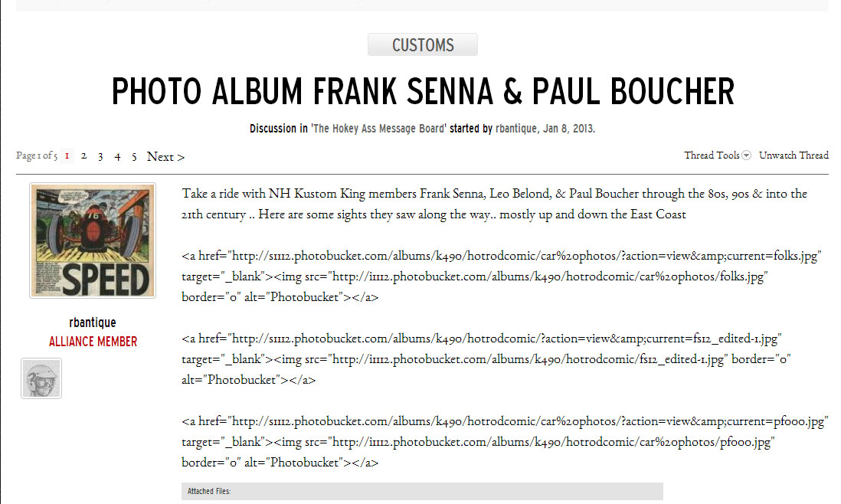
Task: Open rbantique's profile under the avatar
Action: click(x=93, y=322)
